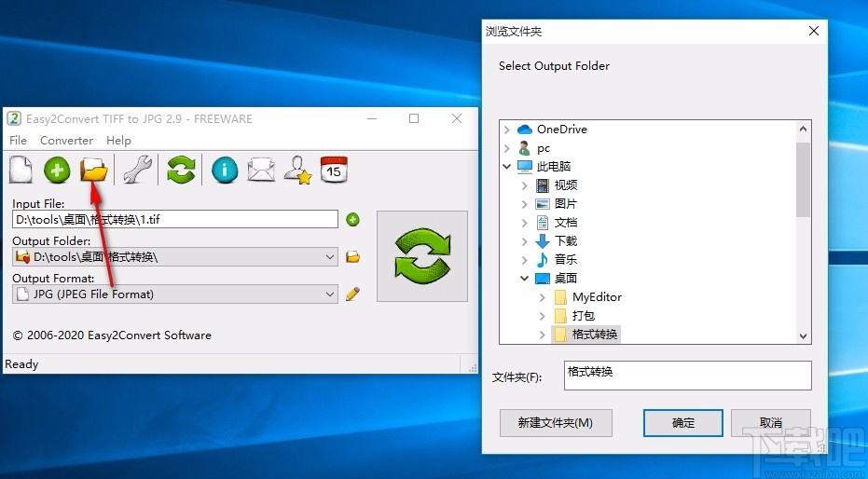Screen dimensions: 868x479
Task: Open settings via the wrench toolbar icon
Action: coord(137,170)
